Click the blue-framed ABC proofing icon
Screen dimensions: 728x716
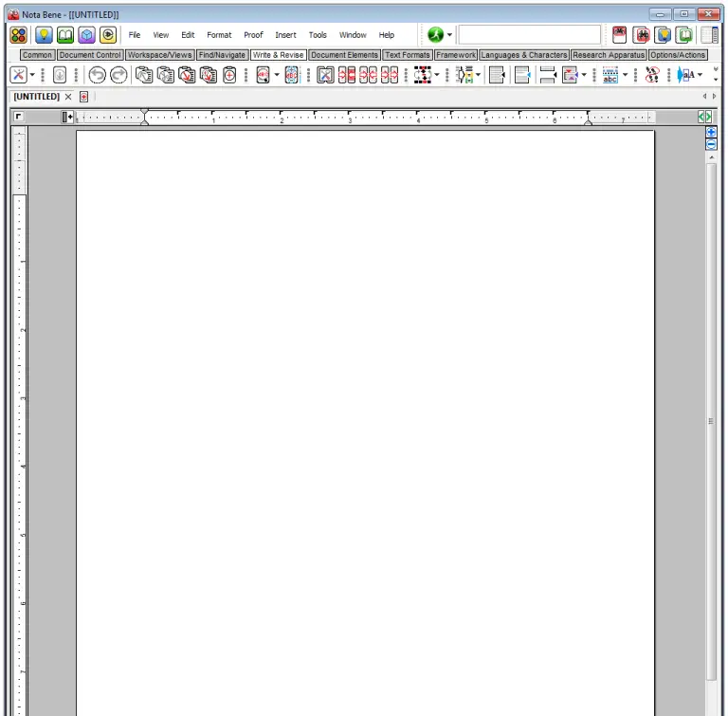(x=292, y=74)
